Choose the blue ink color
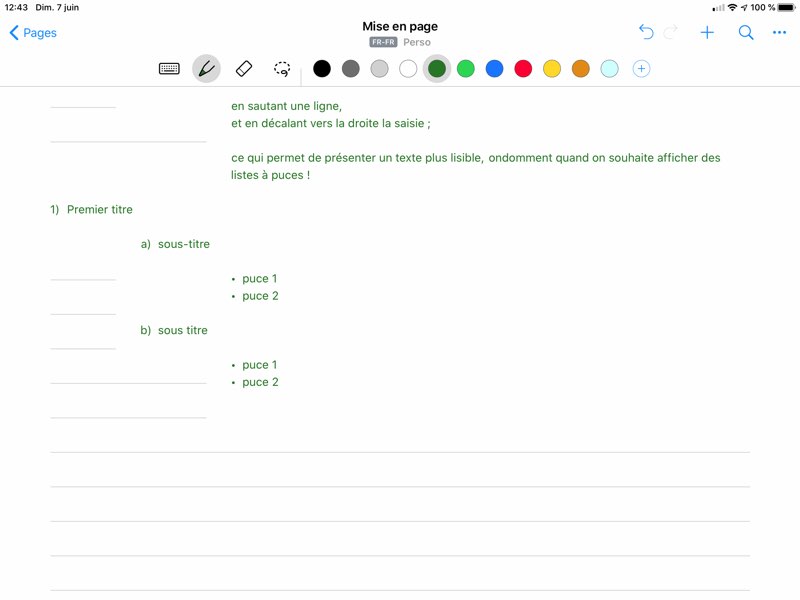The height and width of the screenshot is (600, 800). 494,69
